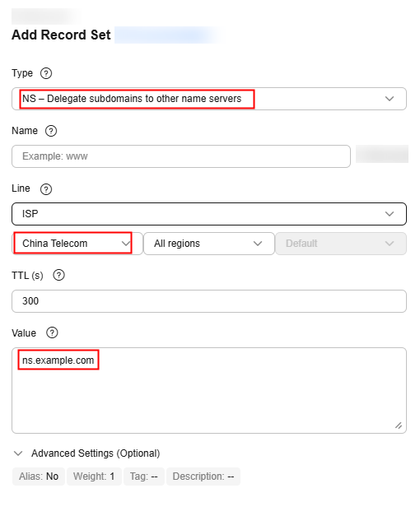420x530 pixels.
Task: Click the help icon next to Type
Action: pos(46,73)
